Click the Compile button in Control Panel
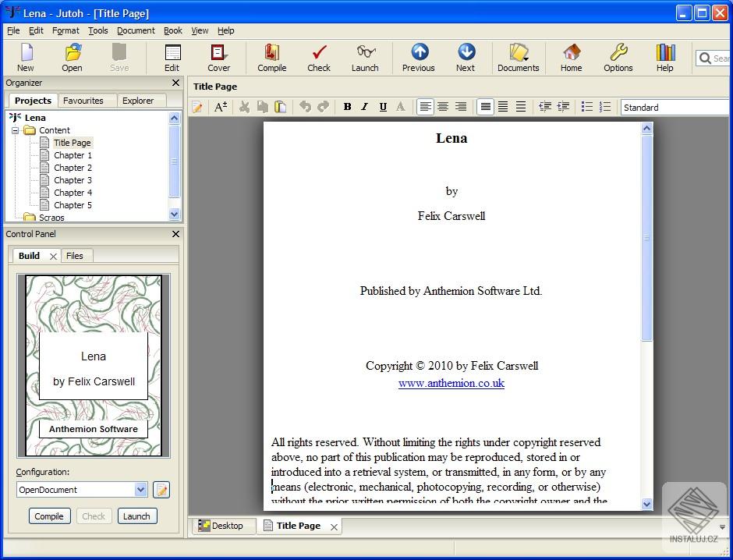Viewport: 733px width, 560px height. tap(49, 516)
